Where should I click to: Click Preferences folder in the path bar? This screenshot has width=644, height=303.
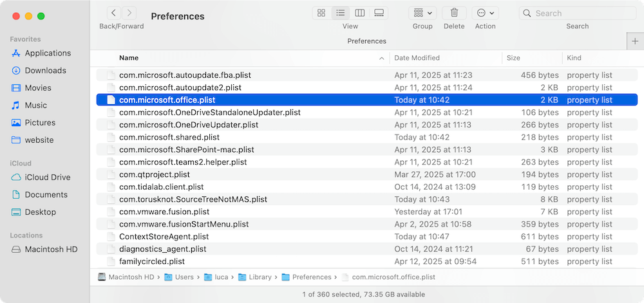pos(307,277)
